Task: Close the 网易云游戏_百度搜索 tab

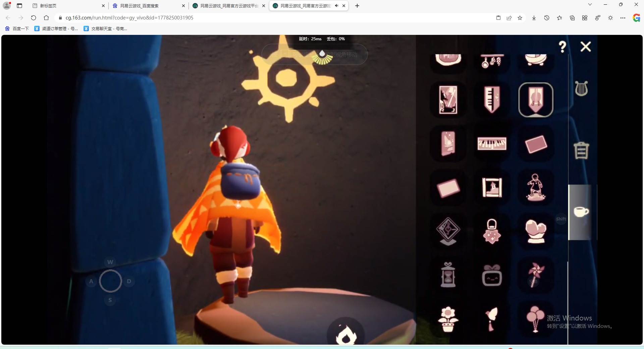Action: pos(183,6)
